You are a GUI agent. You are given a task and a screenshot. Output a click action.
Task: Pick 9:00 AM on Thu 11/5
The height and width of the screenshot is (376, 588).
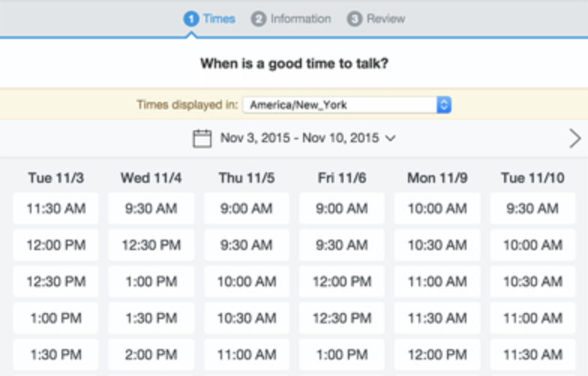pyautogui.click(x=246, y=208)
